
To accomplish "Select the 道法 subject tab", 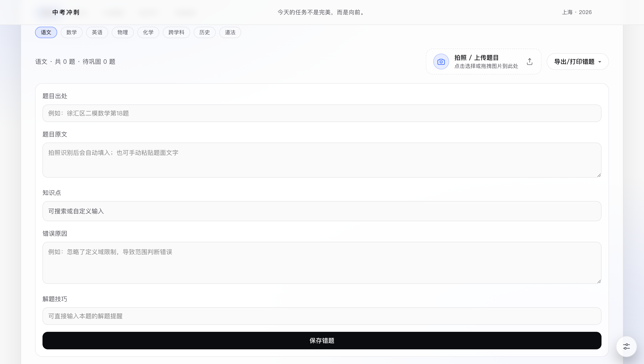I will point(230,32).
